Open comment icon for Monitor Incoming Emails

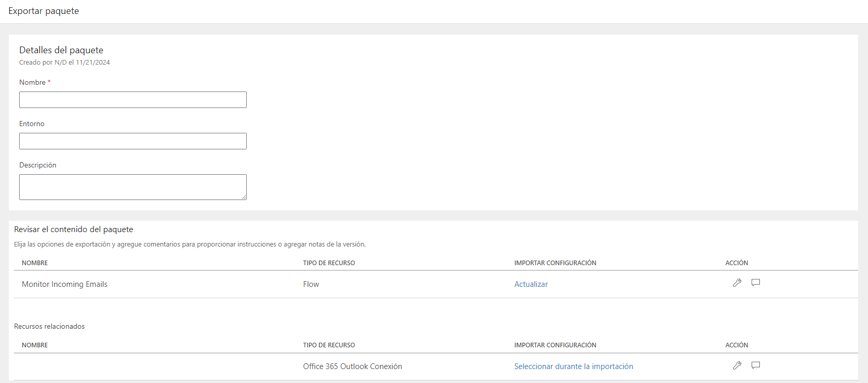click(756, 283)
